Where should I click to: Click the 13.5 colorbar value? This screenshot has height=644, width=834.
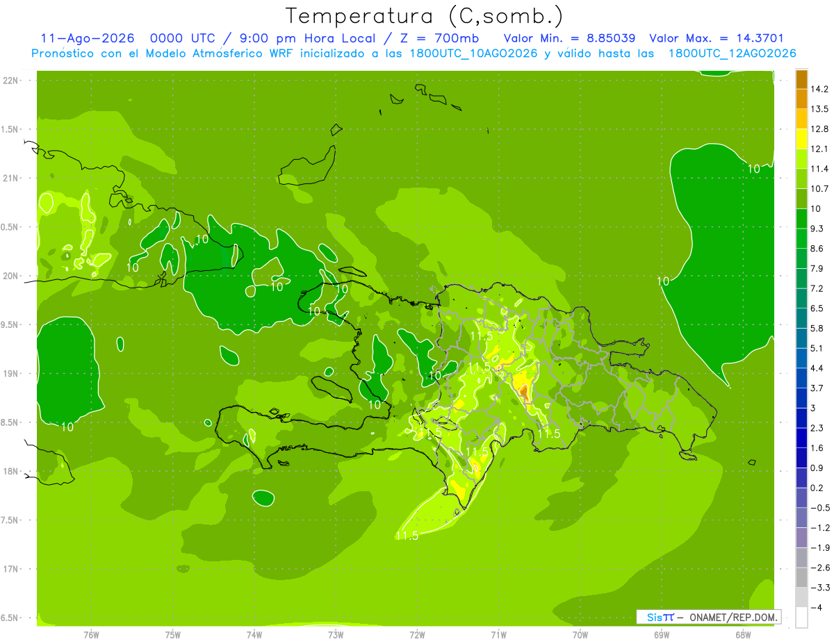[820, 109]
